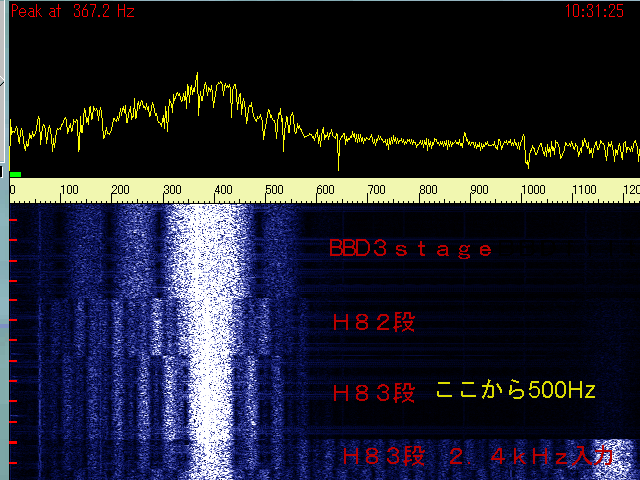Click the 0 Hz ruler origin

(x=13, y=190)
